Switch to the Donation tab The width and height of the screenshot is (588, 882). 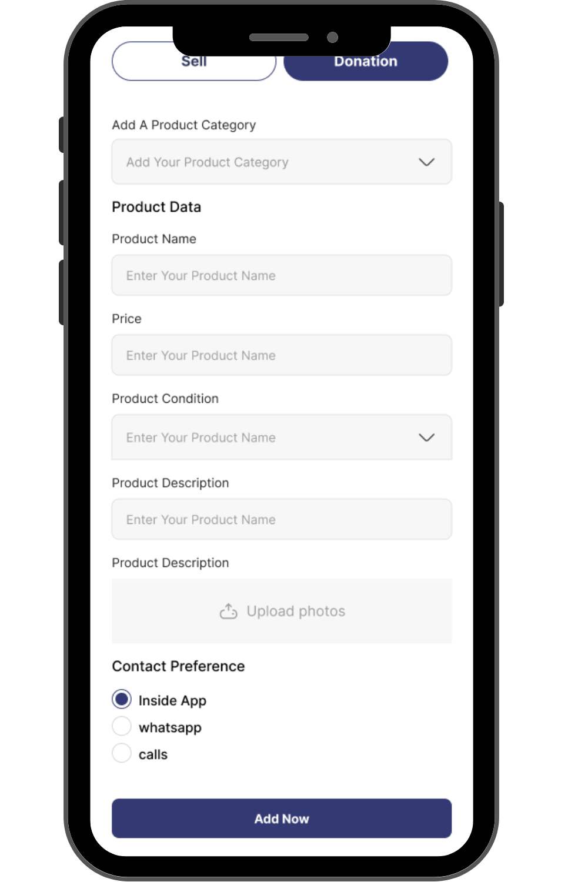coord(366,61)
